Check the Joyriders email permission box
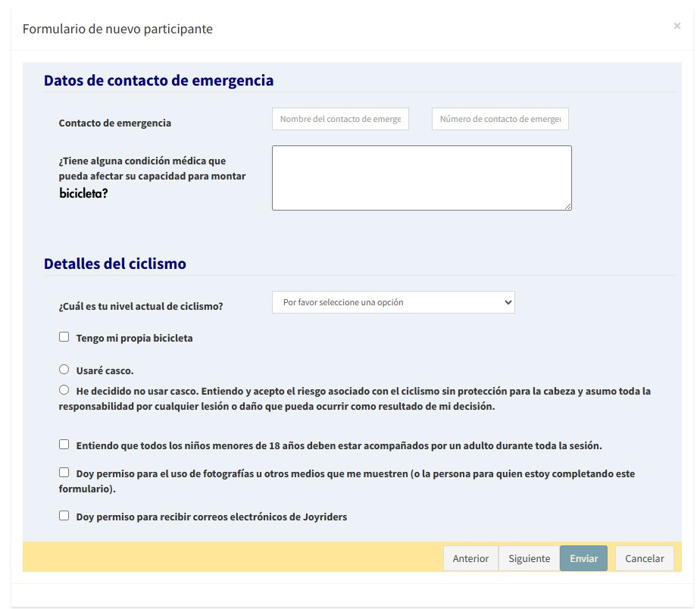700x609 pixels. [x=64, y=516]
